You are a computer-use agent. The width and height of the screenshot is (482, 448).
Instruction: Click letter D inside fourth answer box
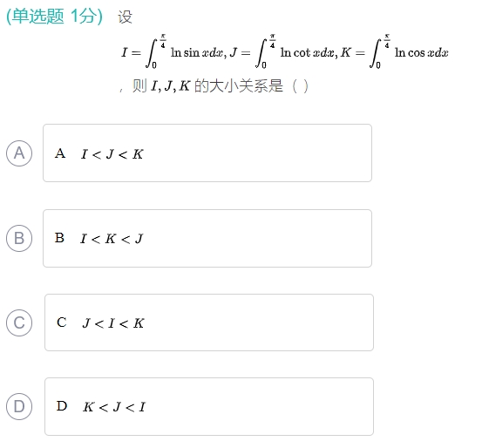coord(62,406)
